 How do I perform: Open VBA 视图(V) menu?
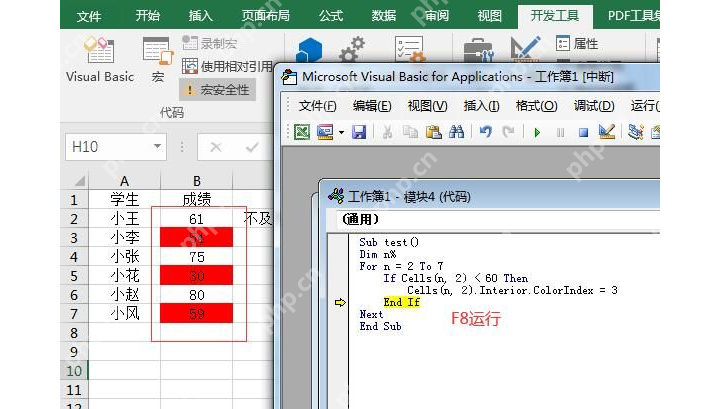[x=427, y=106]
